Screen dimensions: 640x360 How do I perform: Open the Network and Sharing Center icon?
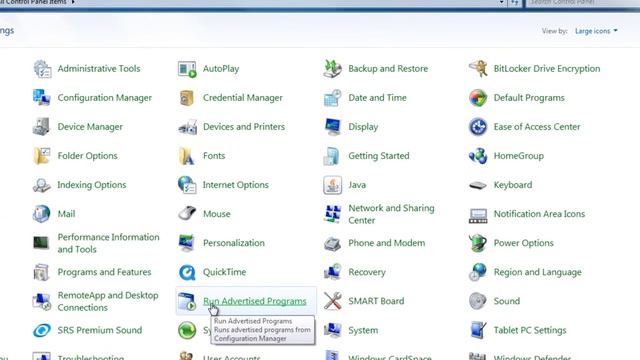(333, 214)
